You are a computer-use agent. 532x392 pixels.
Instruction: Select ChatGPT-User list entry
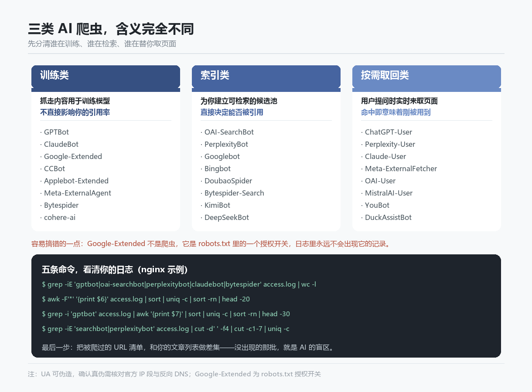pyautogui.click(x=387, y=132)
